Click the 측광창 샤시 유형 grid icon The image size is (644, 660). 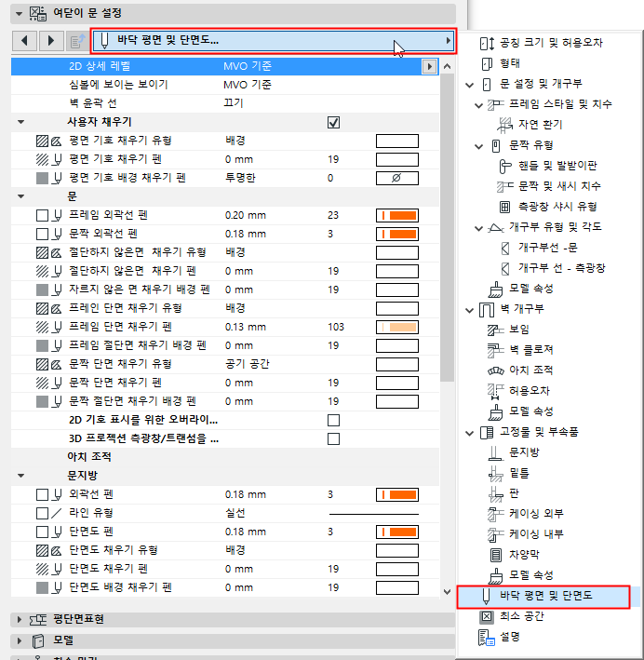pyautogui.click(x=504, y=207)
